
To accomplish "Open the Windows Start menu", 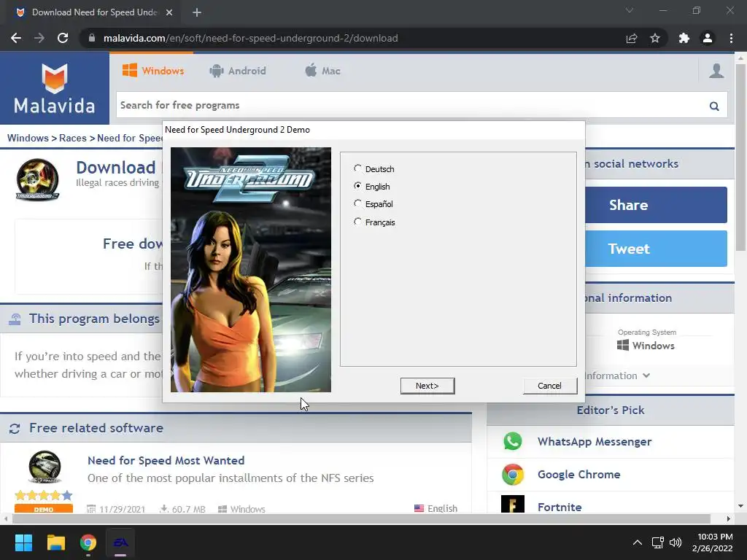I will coord(23,542).
